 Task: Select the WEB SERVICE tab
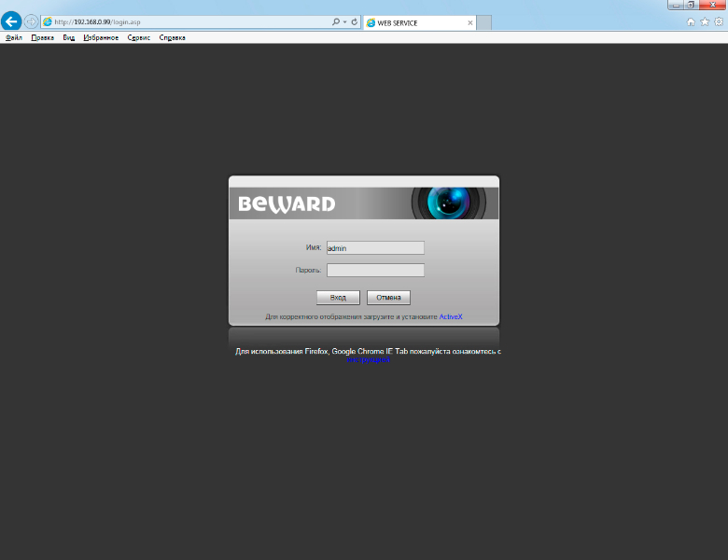point(420,22)
